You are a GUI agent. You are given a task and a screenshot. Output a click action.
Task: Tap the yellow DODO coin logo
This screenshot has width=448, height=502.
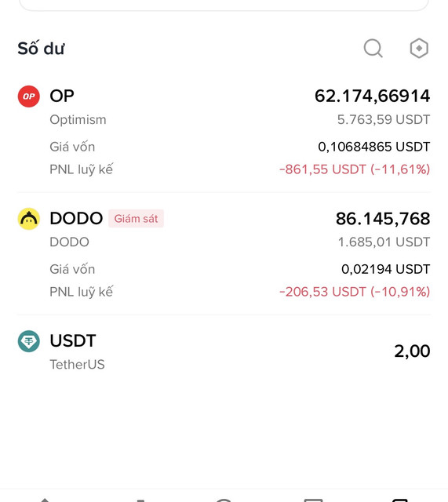coord(29,219)
